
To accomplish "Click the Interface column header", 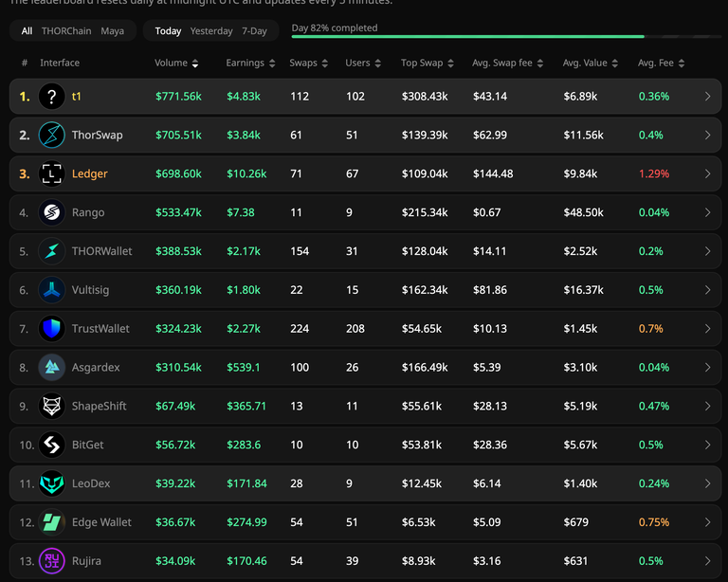I will point(60,63).
